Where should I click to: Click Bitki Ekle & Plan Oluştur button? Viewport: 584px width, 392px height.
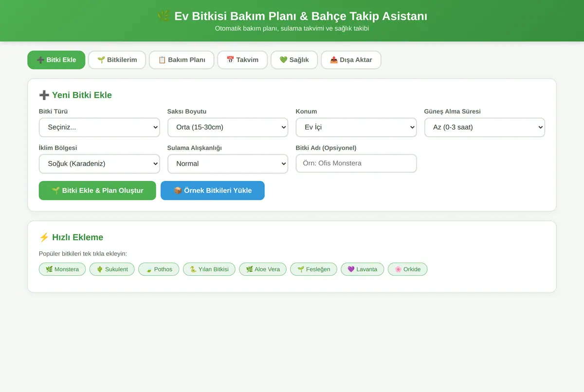[x=97, y=191]
